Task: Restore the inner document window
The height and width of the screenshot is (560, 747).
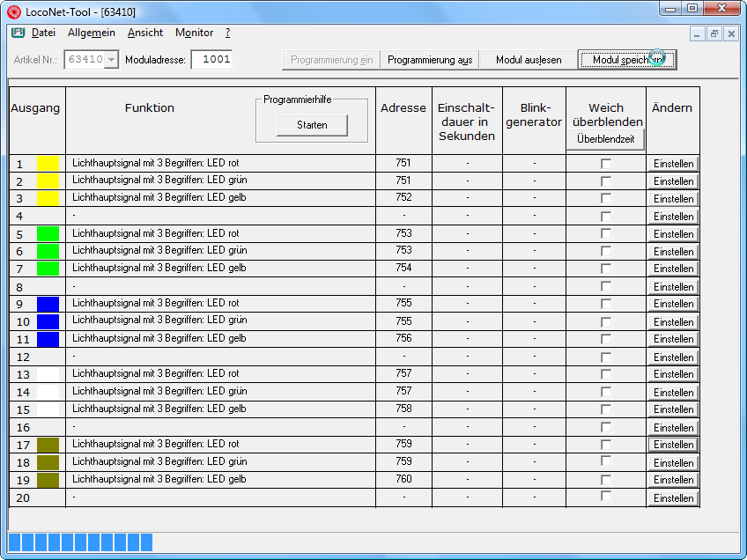Action: pyautogui.click(x=714, y=33)
